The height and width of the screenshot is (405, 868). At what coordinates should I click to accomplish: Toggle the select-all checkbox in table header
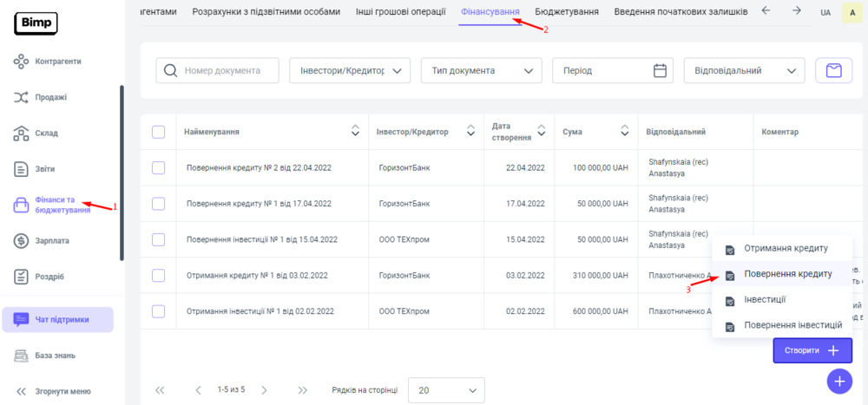(x=158, y=132)
